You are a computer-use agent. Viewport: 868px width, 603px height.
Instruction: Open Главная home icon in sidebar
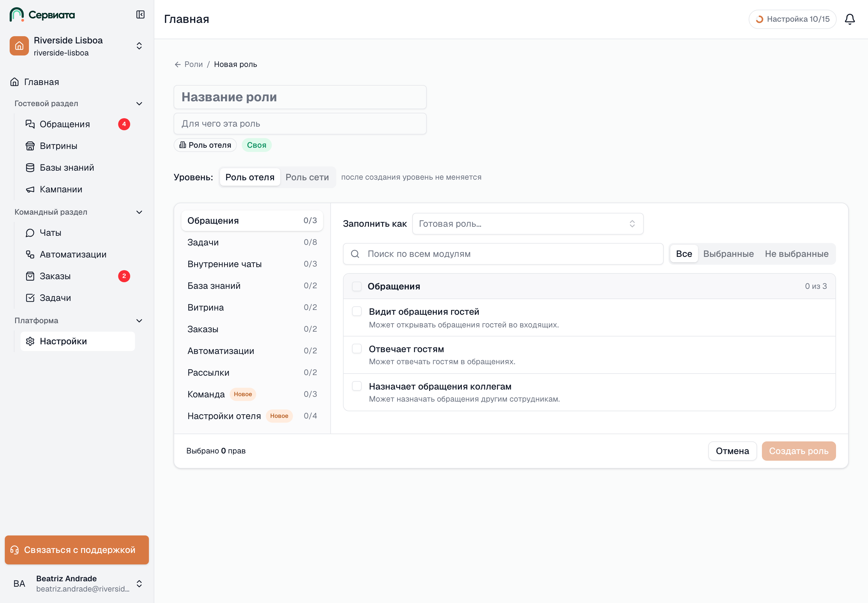coord(15,82)
